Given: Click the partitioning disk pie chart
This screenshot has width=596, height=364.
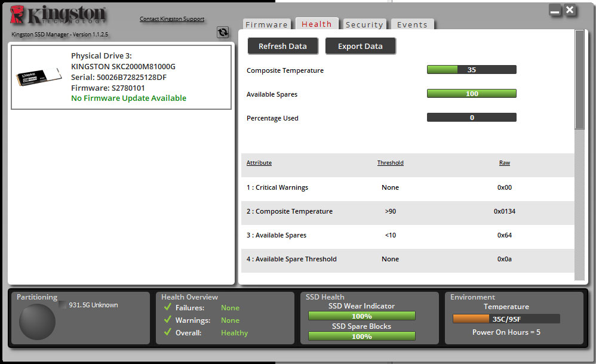Looking at the screenshot, I should 37,322.
